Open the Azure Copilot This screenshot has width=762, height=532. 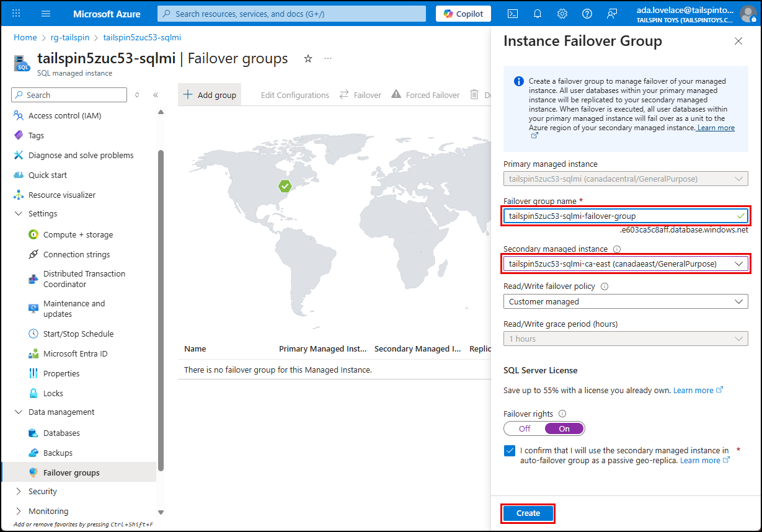pos(463,13)
